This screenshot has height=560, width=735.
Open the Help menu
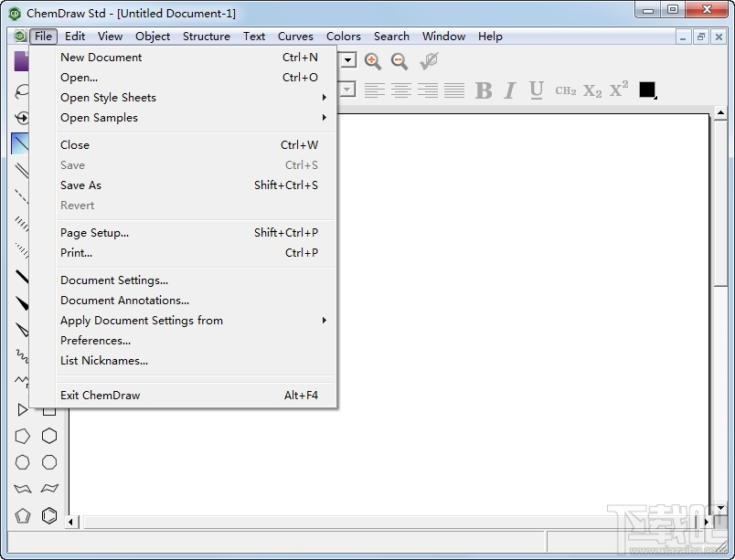click(x=490, y=36)
